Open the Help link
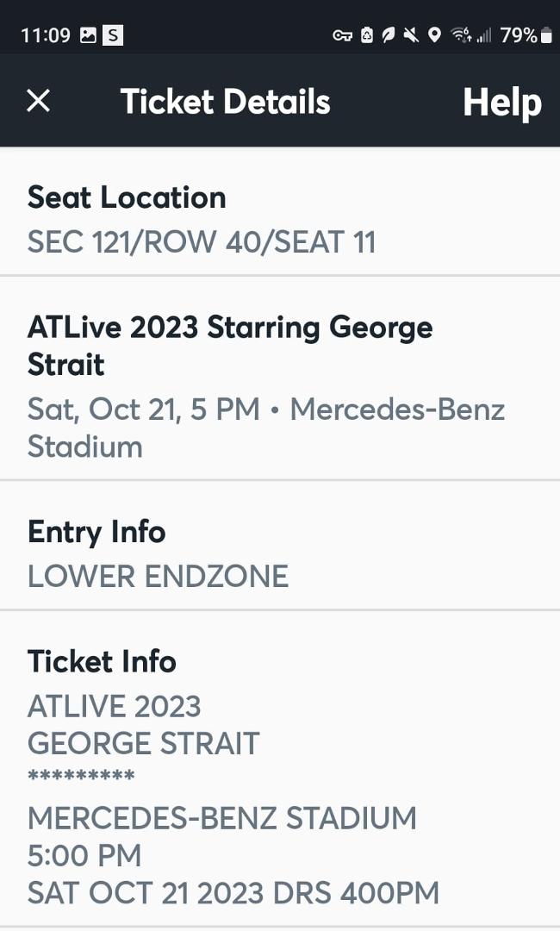560x931 pixels. pyautogui.click(x=502, y=103)
